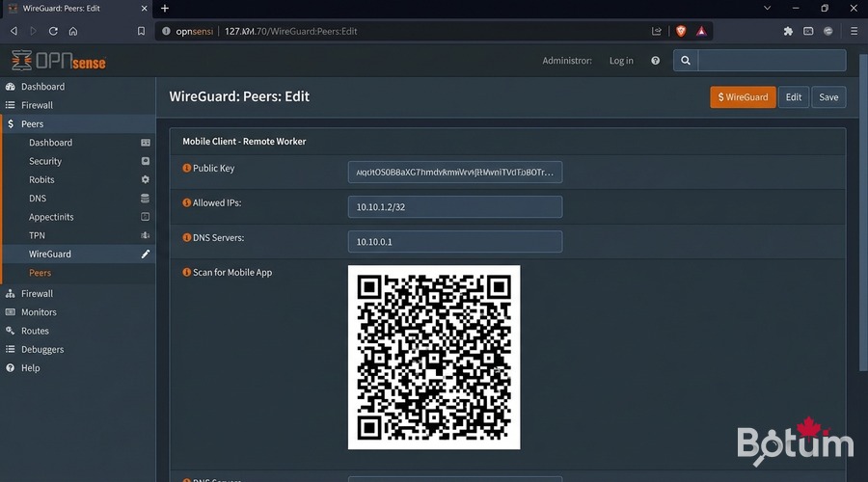Share the page from address bar
Screen dimensions: 868x482
[657, 32]
